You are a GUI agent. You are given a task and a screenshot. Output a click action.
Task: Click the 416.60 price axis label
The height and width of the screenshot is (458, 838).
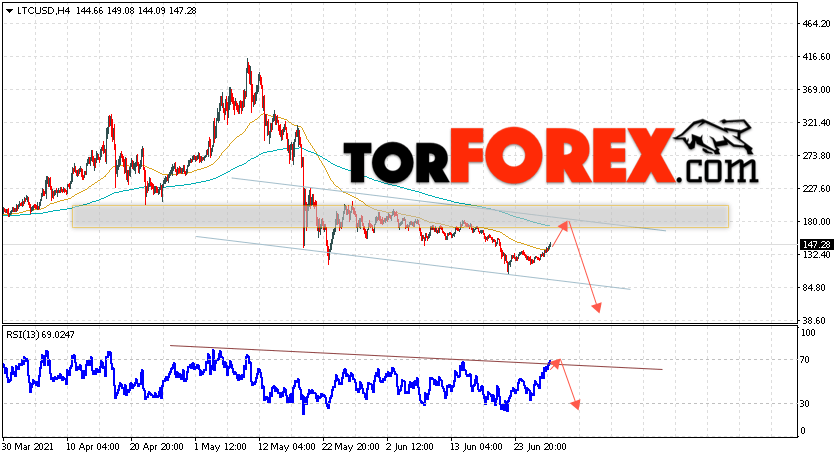pyautogui.click(x=817, y=57)
